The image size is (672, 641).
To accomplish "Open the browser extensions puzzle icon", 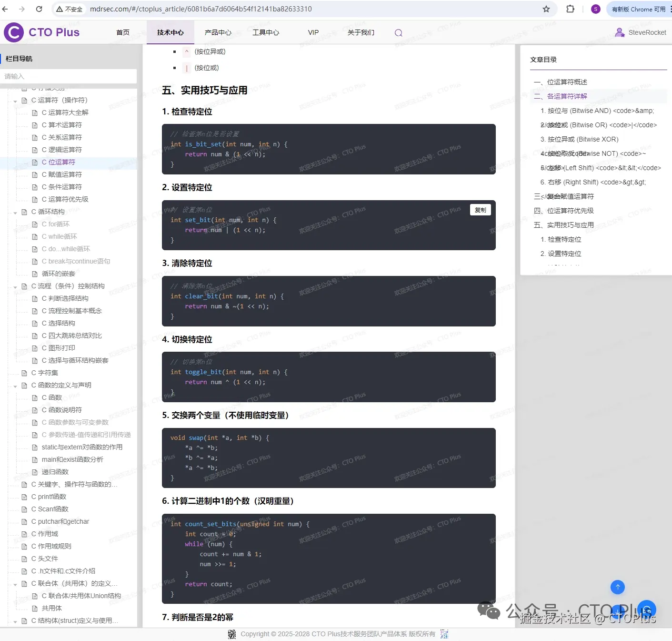I will point(570,9).
